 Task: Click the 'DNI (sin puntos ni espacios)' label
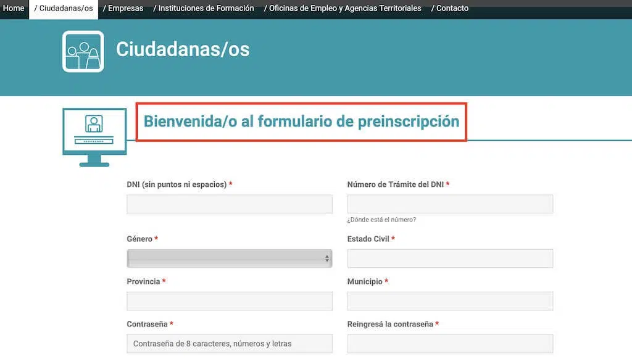pyautogui.click(x=177, y=184)
